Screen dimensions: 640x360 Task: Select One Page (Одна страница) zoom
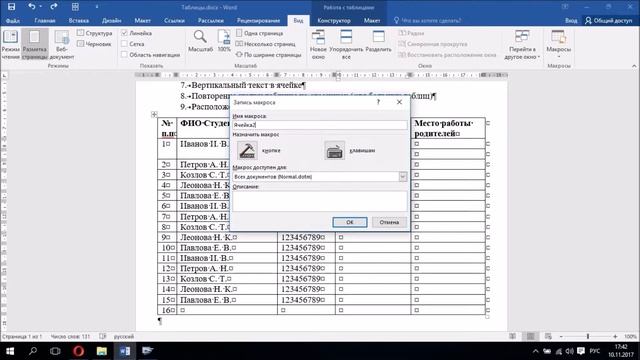point(260,33)
